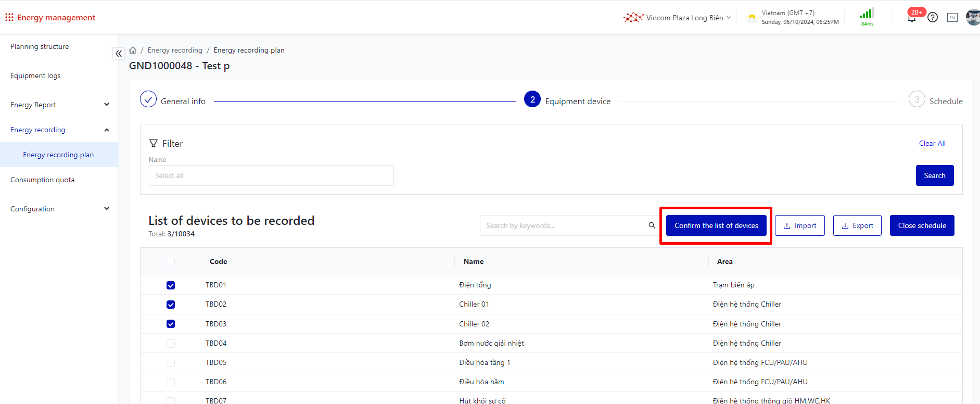980x404 pixels.
Task: Click the user avatar picture
Action: pos(972,17)
